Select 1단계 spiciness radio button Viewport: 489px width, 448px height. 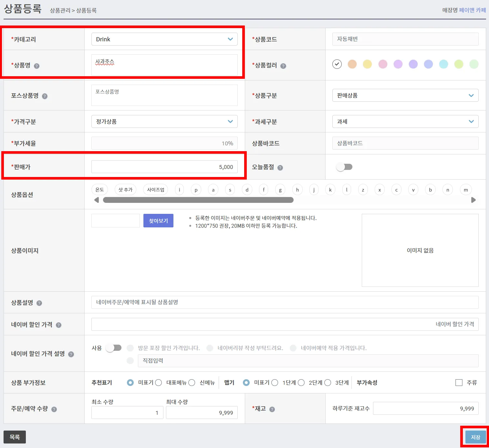[275, 383]
